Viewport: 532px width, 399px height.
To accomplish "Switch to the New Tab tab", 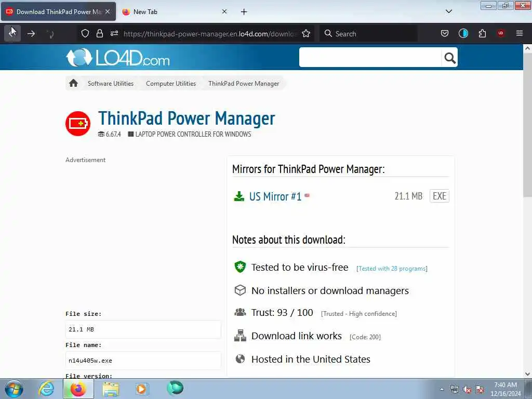I will pyautogui.click(x=175, y=11).
